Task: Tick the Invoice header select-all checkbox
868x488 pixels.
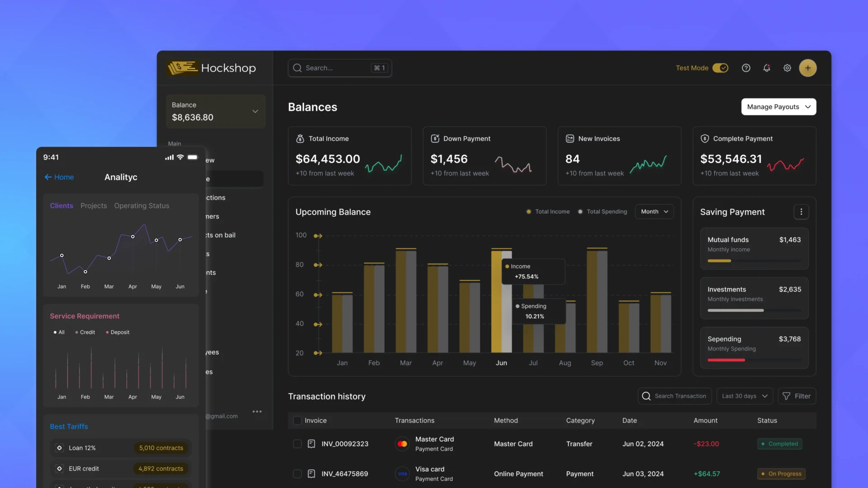Action: click(297, 420)
